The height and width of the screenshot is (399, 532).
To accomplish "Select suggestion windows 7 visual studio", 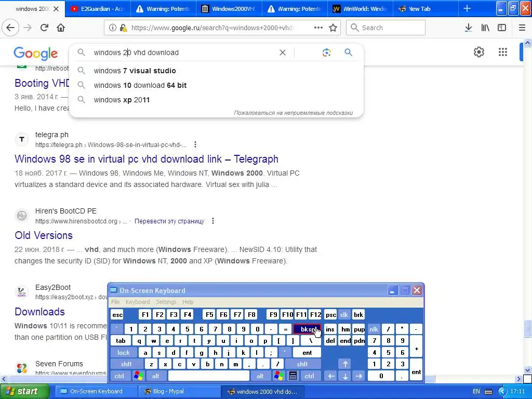I will coord(217,71).
